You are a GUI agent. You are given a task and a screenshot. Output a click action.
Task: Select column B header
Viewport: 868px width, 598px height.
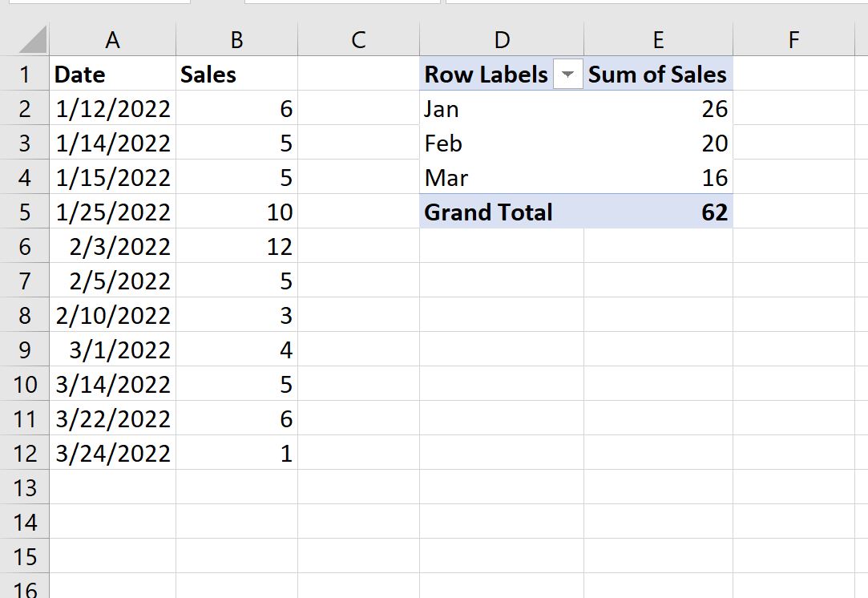tap(236, 40)
